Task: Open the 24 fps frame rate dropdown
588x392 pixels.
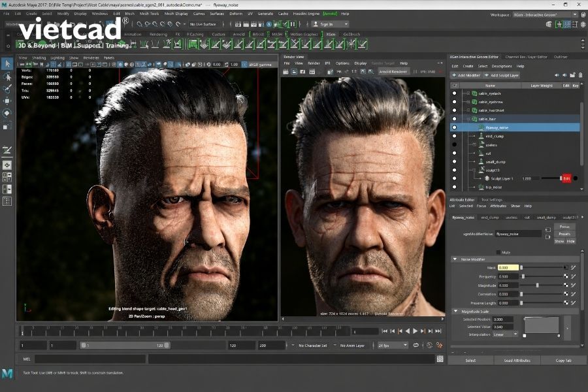Action: (x=392, y=345)
